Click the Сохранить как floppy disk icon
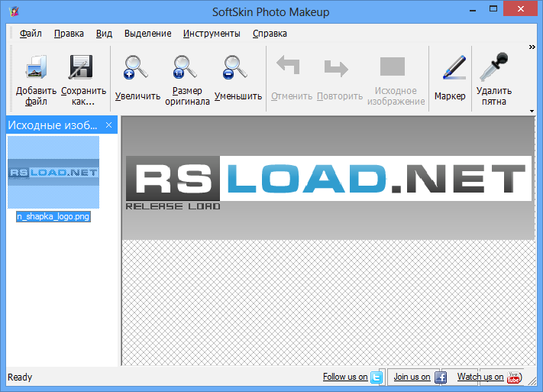Viewport: 543px width, 392px height. (x=81, y=67)
